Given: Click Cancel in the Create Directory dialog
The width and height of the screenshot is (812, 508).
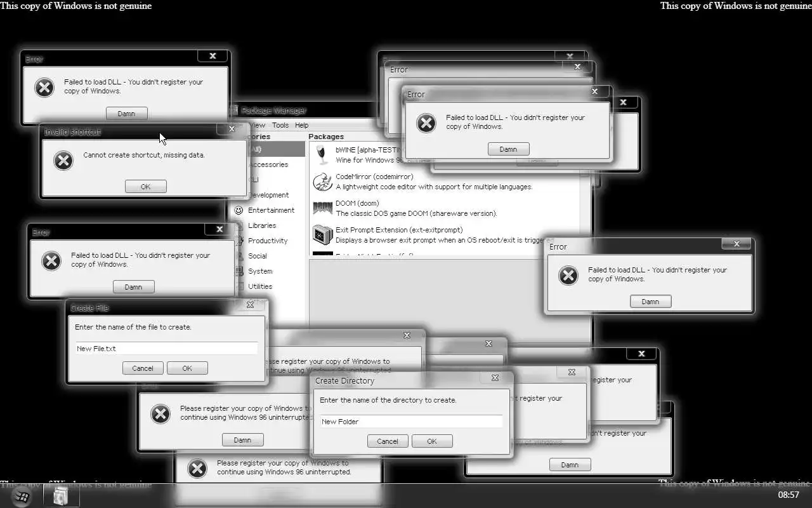Looking at the screenshot, I should pyautogui.click(x=388, y=441).
